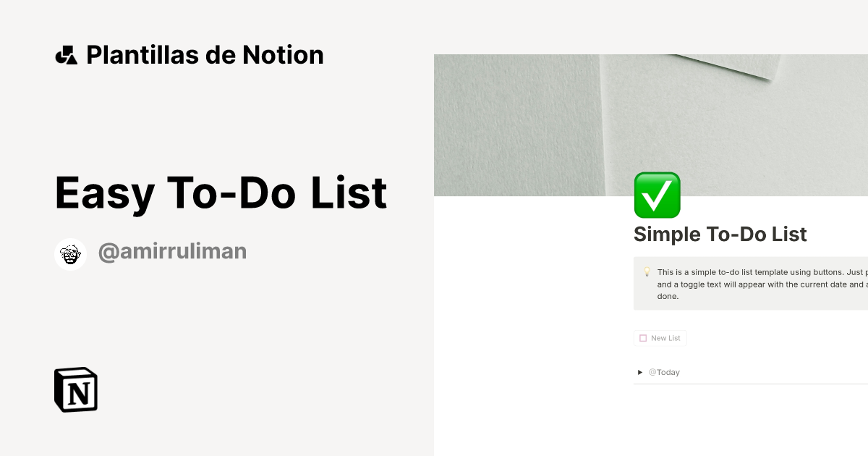
Task: Select the disclosure triangle beside @Today
Action: click(x=639, y=372)
